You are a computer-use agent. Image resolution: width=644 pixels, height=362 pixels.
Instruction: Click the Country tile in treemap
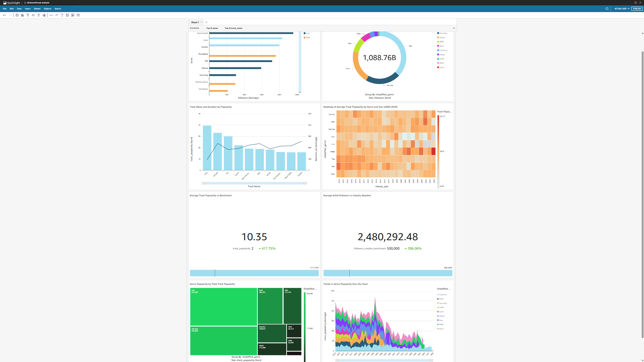(x=272, y=333)
